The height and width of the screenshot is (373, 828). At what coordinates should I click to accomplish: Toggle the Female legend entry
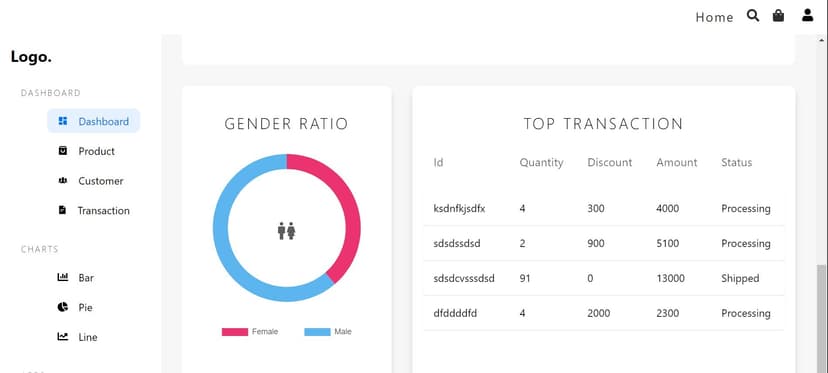point(250,332)
